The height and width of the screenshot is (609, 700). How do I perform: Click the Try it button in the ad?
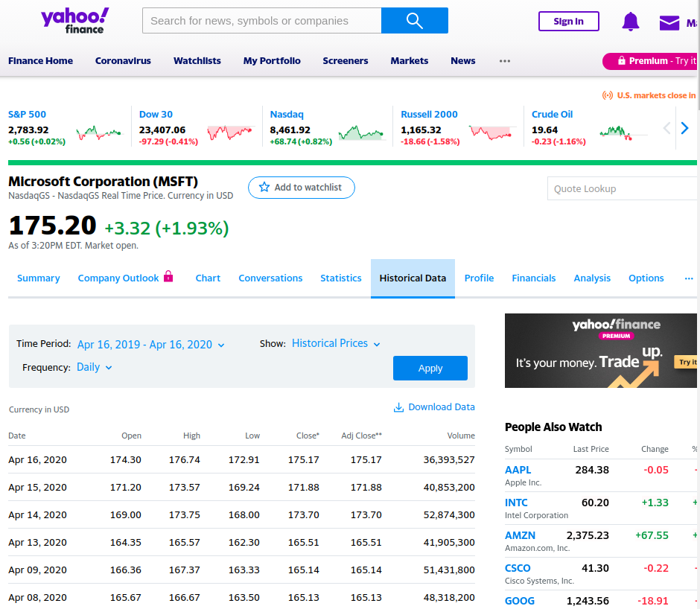[687, 362]
